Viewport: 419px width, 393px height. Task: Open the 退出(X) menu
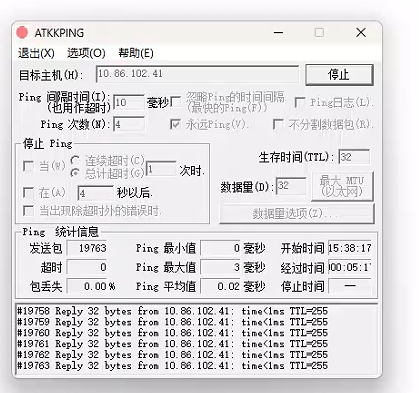coord(36,53)
